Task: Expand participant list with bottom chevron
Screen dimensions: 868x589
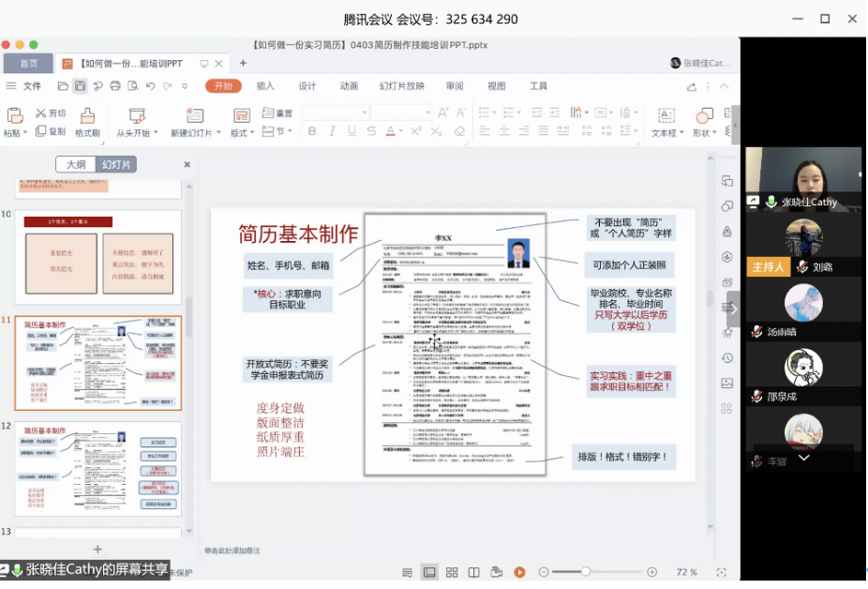Action: (x=803, y=459)
